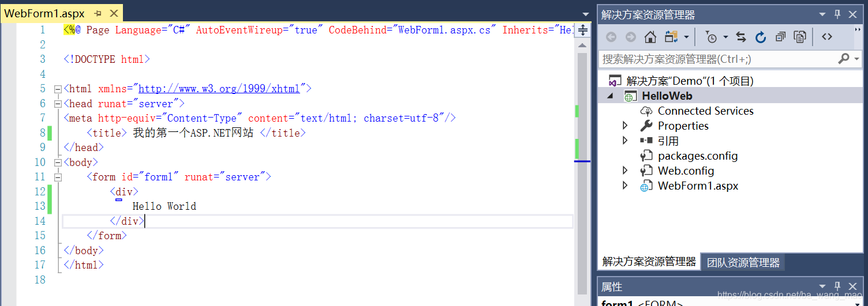Collapse the html element outlining on line 5
The image size is (868, 306).
[x=58, y=89]
